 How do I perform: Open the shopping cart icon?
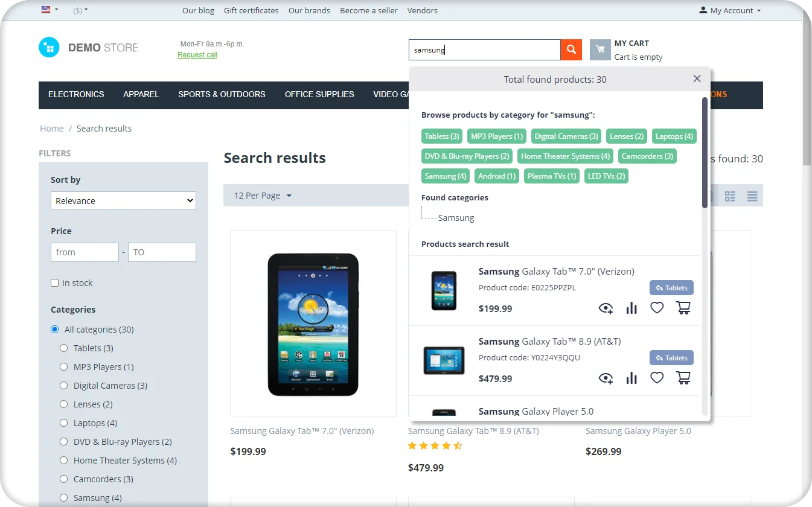pos(600,50)
